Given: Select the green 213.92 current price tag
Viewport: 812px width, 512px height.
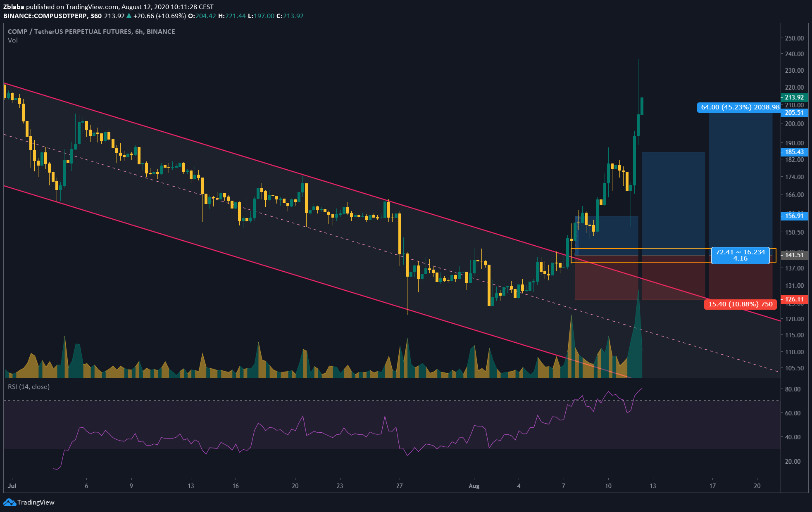Looking at the screenshot, I should [794, 97].
